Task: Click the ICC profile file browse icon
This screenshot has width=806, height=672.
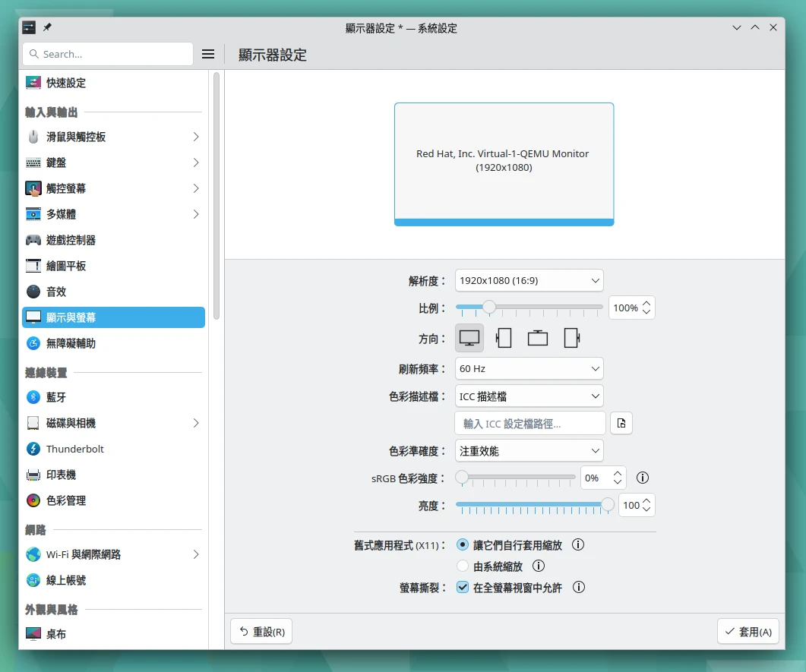Action: point(621,424)
